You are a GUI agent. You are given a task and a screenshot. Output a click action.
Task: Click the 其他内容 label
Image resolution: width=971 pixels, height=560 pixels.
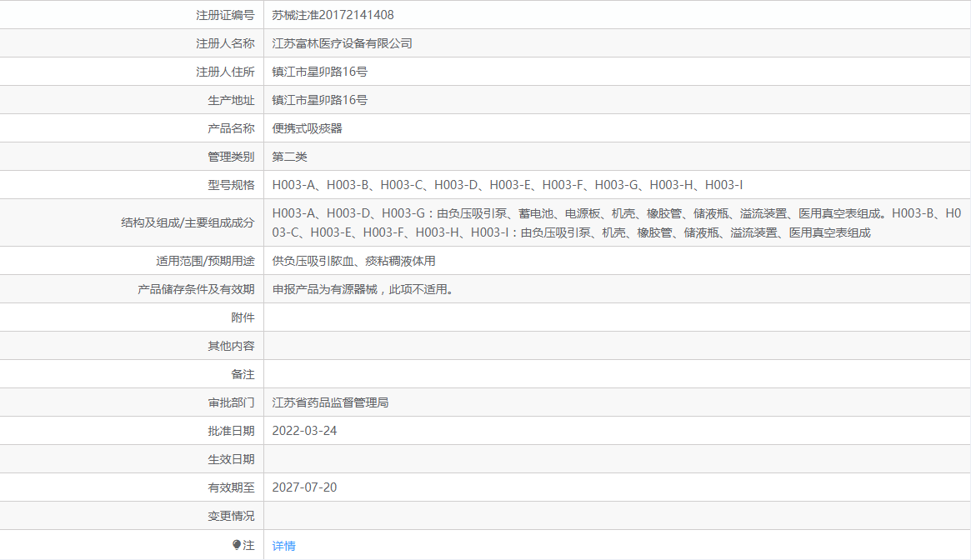pyautogui.click(x=231, y=346)
